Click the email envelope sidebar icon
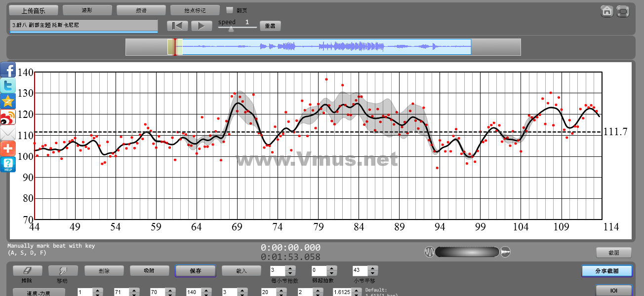This screenshot has width=644, height=296. [8, 133]
